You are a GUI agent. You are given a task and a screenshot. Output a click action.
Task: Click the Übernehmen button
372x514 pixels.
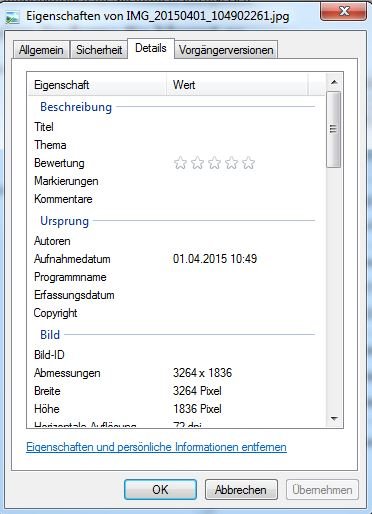pos(322,490)
